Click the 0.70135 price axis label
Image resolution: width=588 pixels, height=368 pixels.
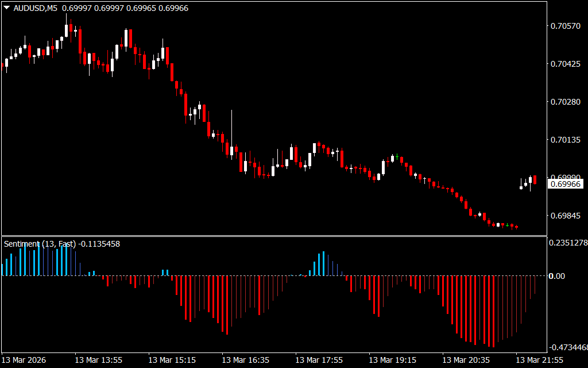[x=565, y=140]
